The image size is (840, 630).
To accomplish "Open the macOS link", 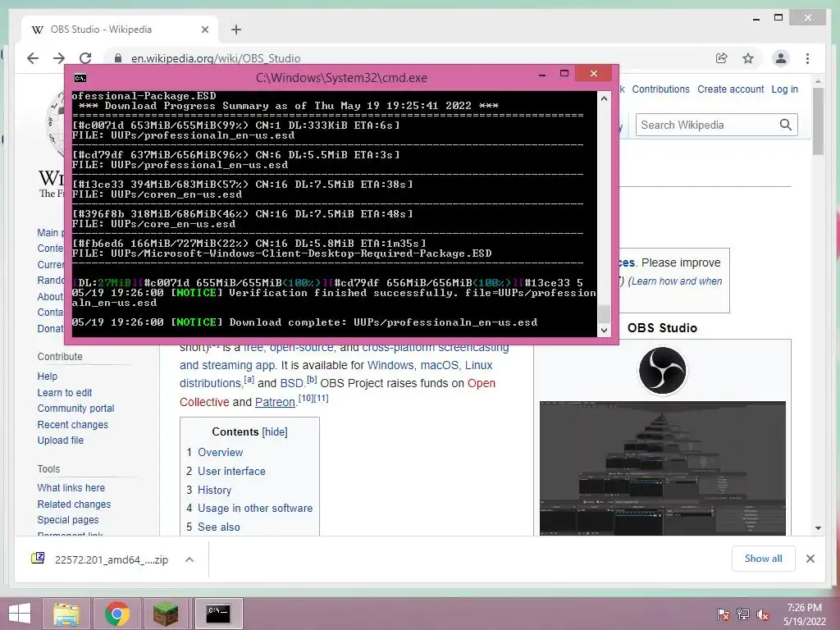I will (x=440, y=365).
